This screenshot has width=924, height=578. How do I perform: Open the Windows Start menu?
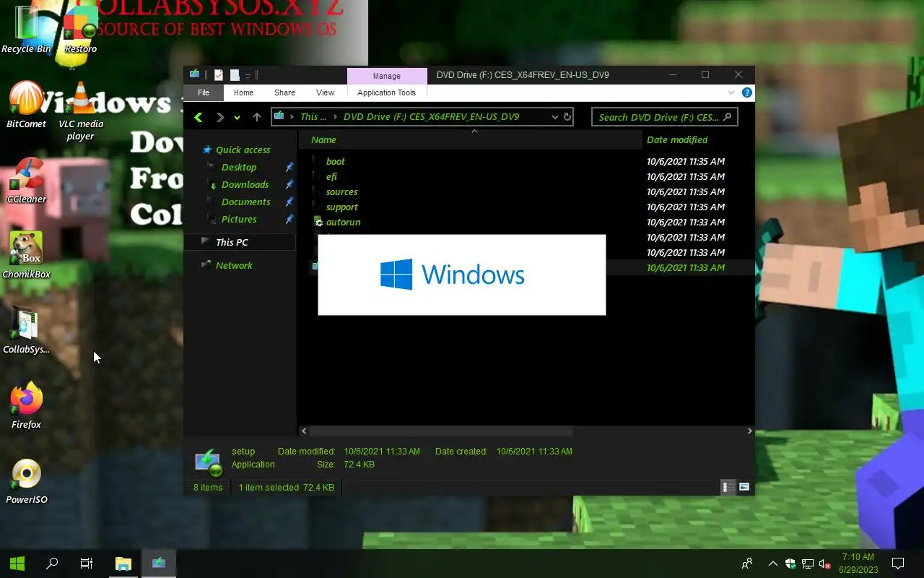click(17, 564)
